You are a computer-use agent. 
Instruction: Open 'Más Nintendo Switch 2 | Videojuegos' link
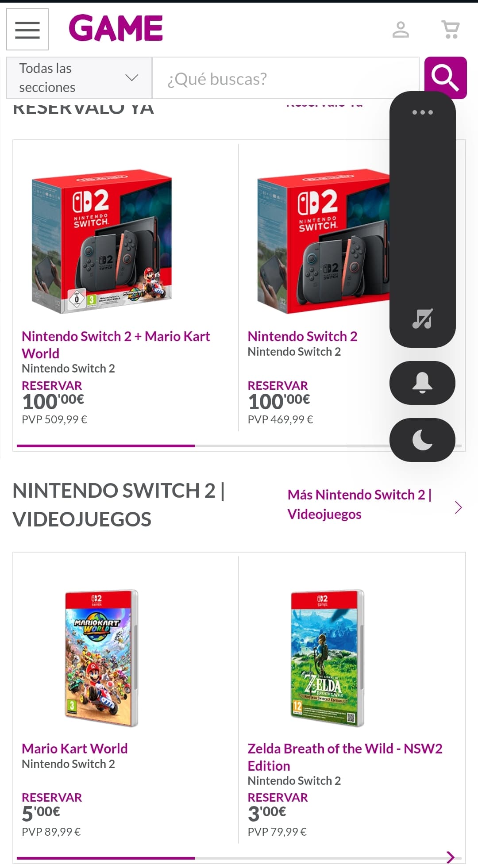coord(359,504)
